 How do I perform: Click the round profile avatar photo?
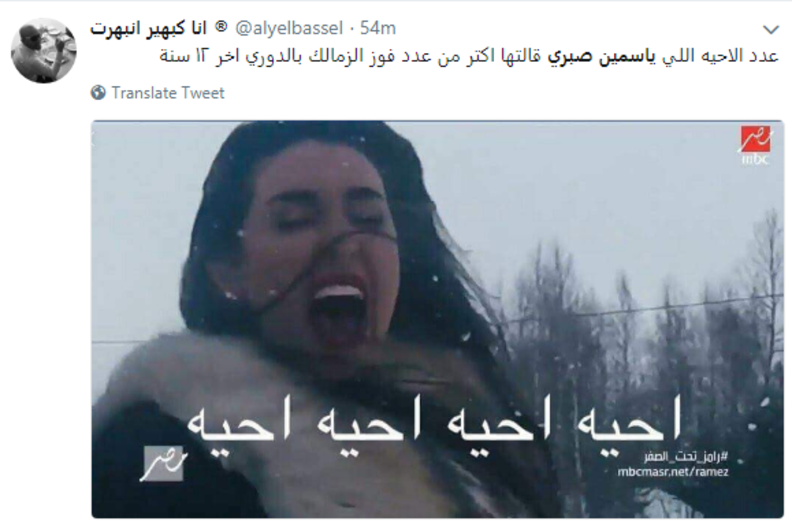(45, 51)
